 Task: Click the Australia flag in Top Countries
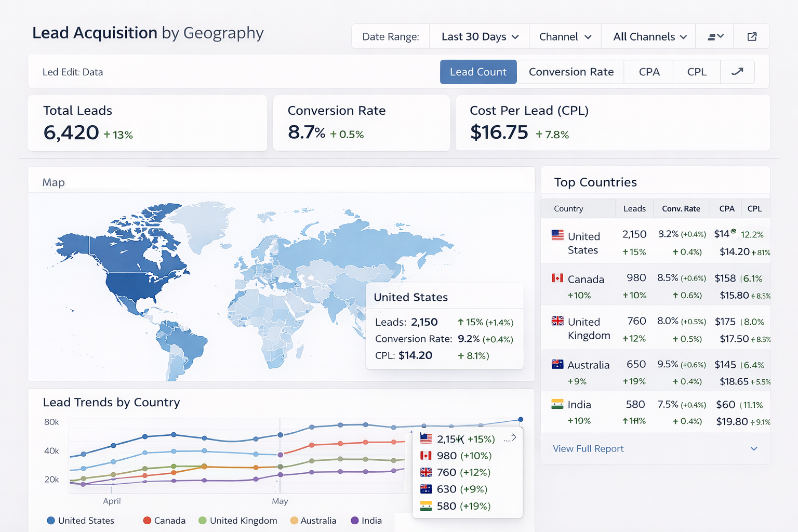click(x=558, y=364)
